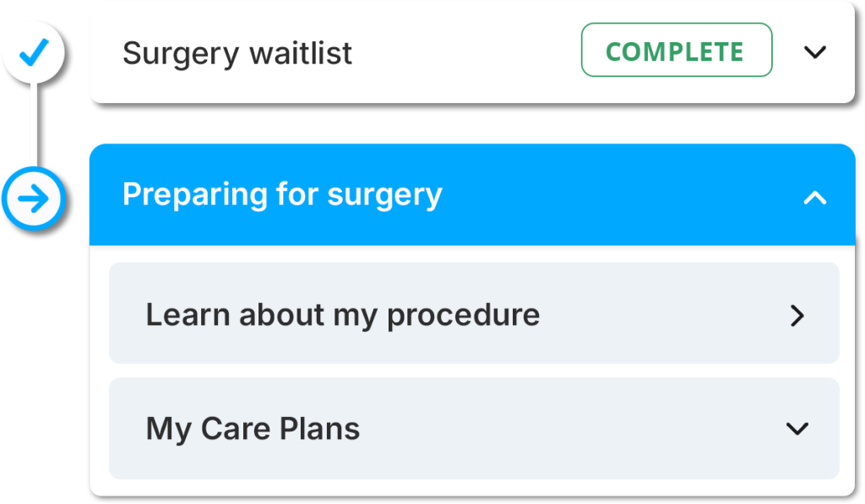Open the Preparing for surgery section header
This screenshot has width=865, height=504.
click(x=473, y=195)
